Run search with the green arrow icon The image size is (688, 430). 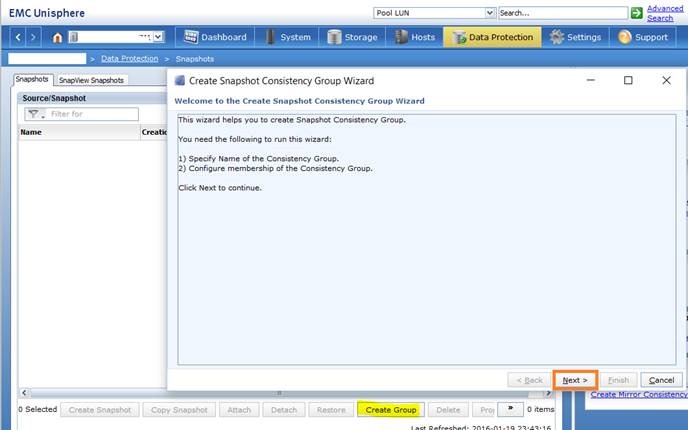click(637, 13)
